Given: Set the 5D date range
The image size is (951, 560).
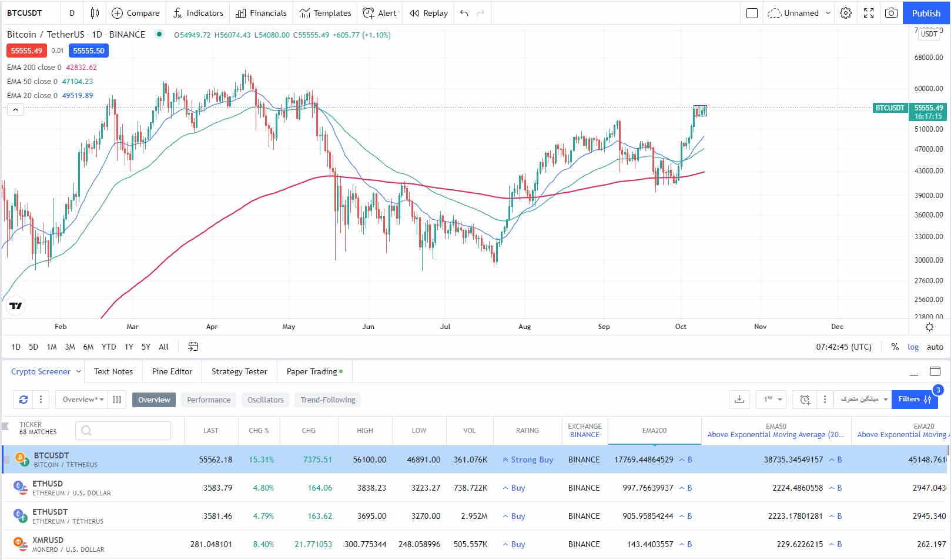Looking at the screenshot, I should pos(34,347).
